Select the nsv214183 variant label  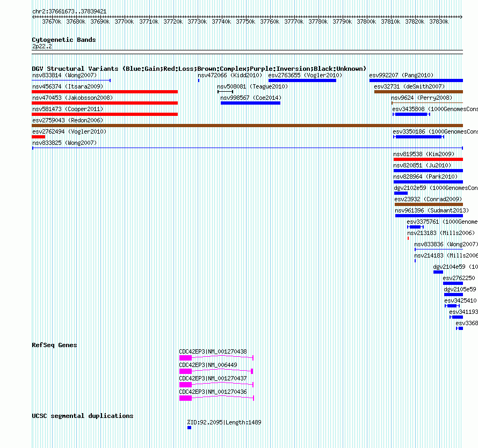(446, 255)
